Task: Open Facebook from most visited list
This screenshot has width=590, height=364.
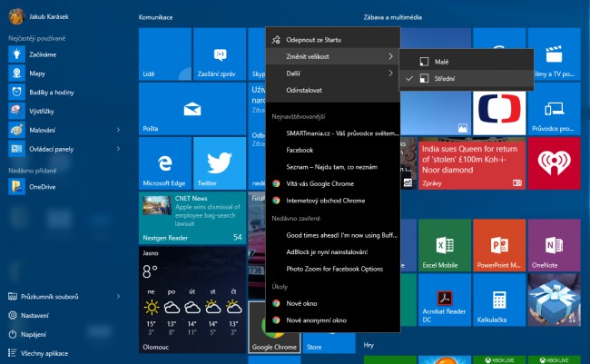Action: pyautogui.click(x=333, y=150)
